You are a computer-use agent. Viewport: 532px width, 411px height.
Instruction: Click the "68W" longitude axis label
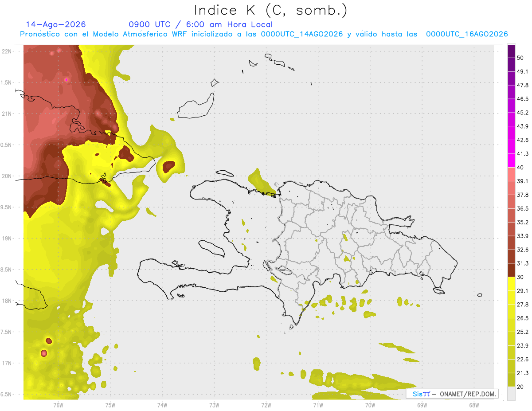coord(474,405)
